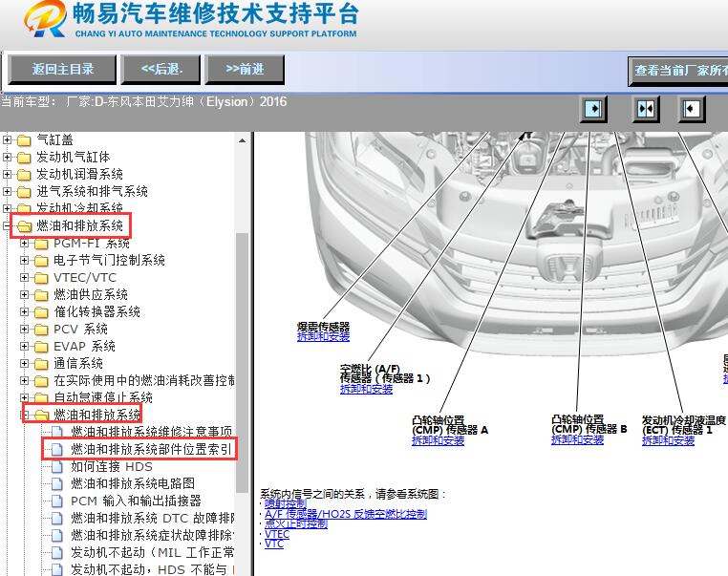Open 拆卸和安装 link under CMP 传感器 A
This screenshot has height=576, width=728.
(x=438, y=440)
